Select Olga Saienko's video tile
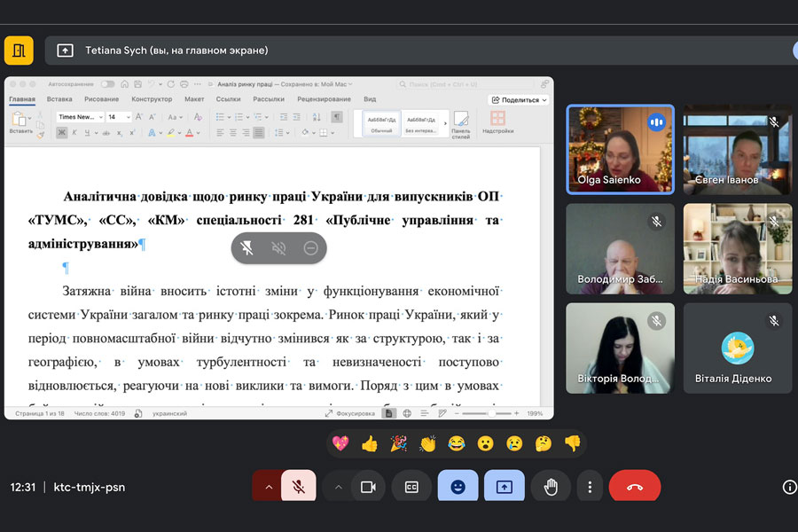The height and width of the screenshot is (532, 798). (x=620, y=149)
